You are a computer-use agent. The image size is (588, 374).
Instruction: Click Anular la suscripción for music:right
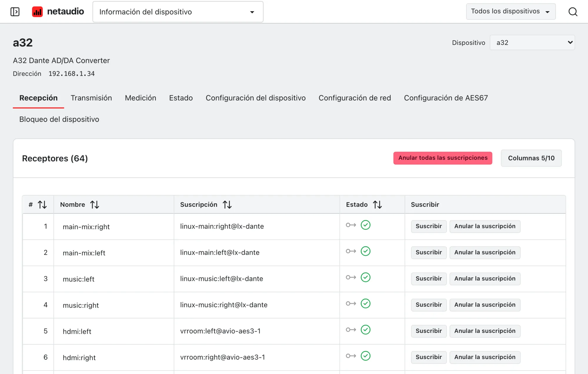point(485,305)
